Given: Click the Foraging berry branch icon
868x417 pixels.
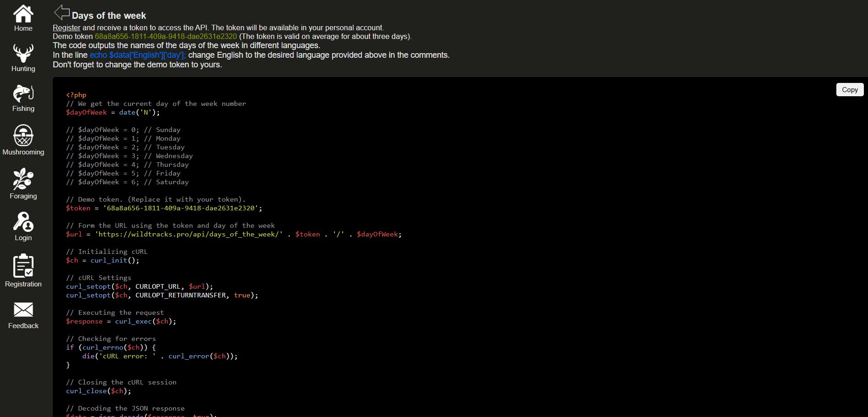Looking at the screenshot, I should coord(23,179).
